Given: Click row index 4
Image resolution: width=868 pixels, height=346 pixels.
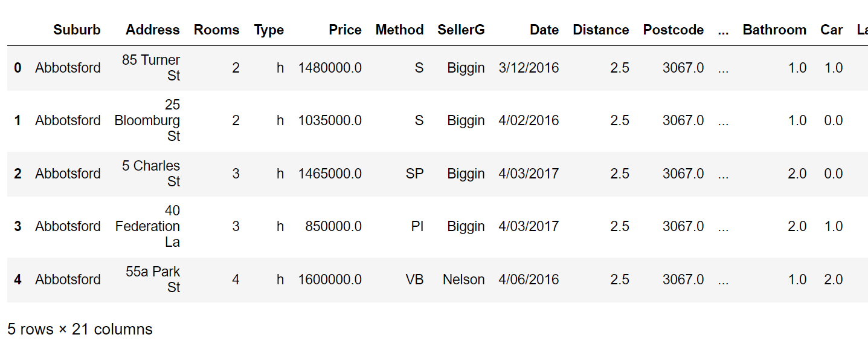Looking at the screenshot, I should (x=18, y=279).
